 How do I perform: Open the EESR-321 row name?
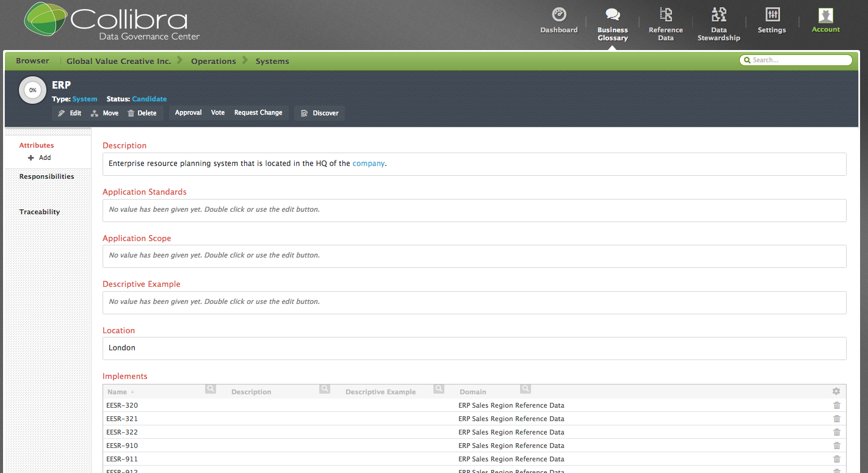point(122,419)
